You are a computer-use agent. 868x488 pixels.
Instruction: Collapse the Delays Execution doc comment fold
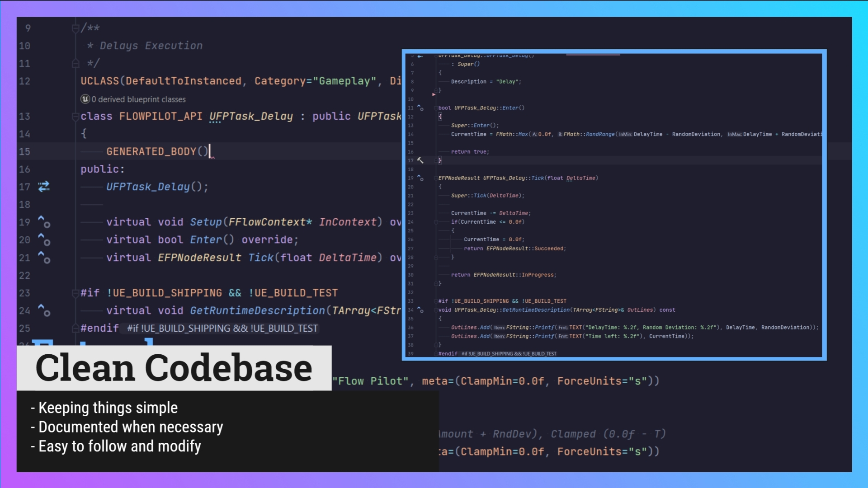pos(75,29)
